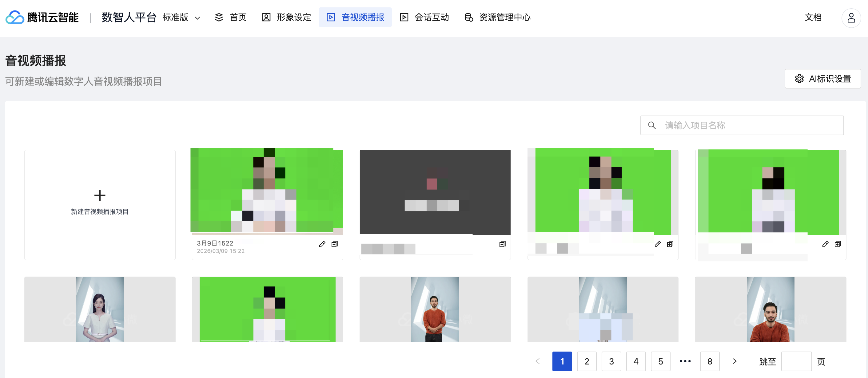Click the search magnifier icon
The height and width of the screenshot is (378, 868).
click(652, 126)
